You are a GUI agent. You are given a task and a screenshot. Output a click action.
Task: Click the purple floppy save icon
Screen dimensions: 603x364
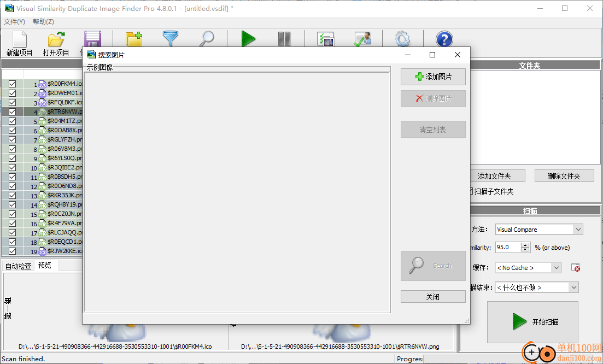(x=93, y=39)
